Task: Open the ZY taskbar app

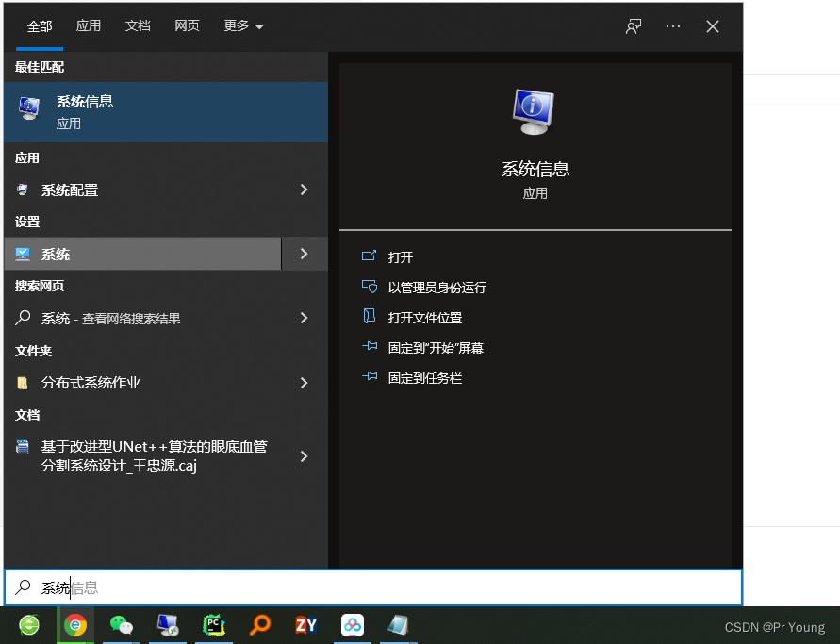Action: (306, 625)
